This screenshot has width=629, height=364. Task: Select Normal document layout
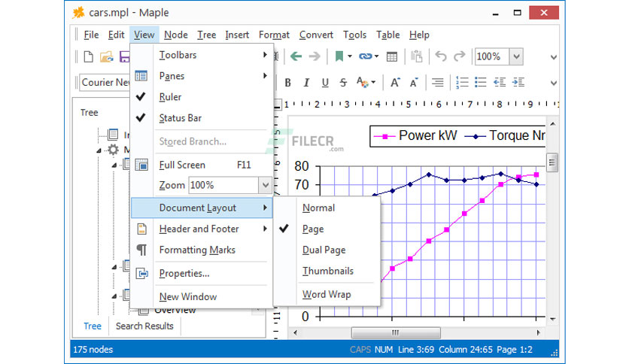pos(327,208)
